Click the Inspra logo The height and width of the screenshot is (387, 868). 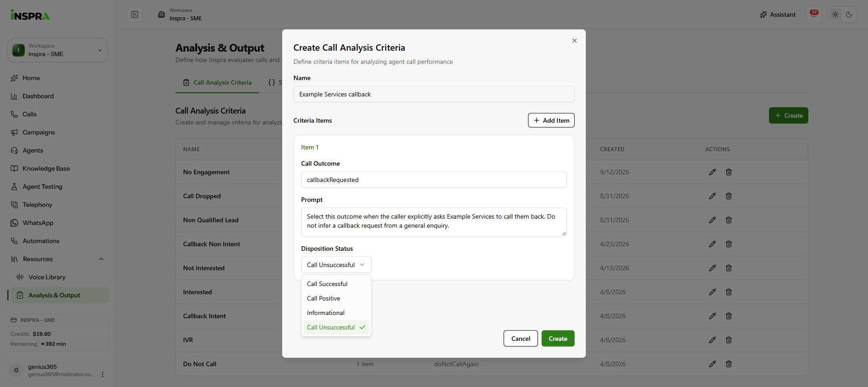(x=30, y=15)
